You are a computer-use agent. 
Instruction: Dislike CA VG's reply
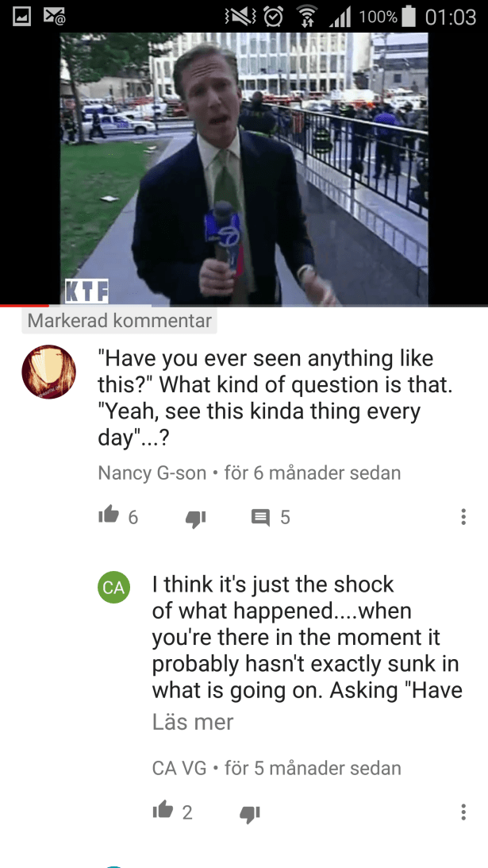249,813
